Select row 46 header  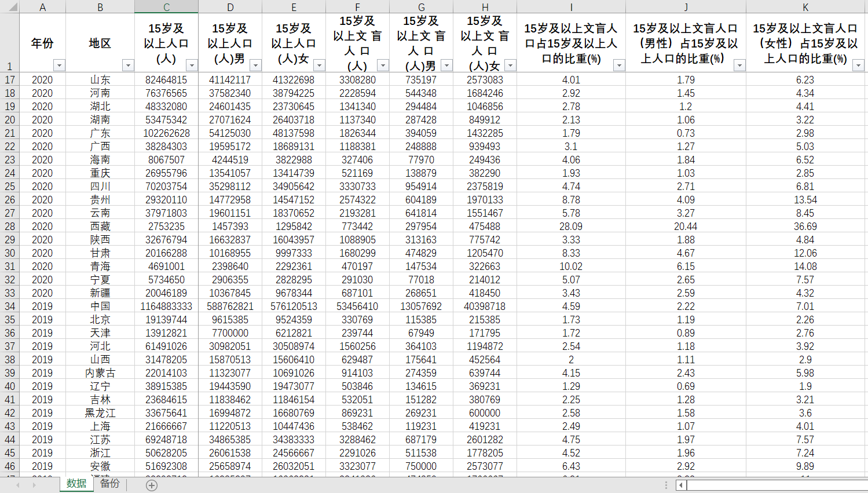(x=10, y=466)
